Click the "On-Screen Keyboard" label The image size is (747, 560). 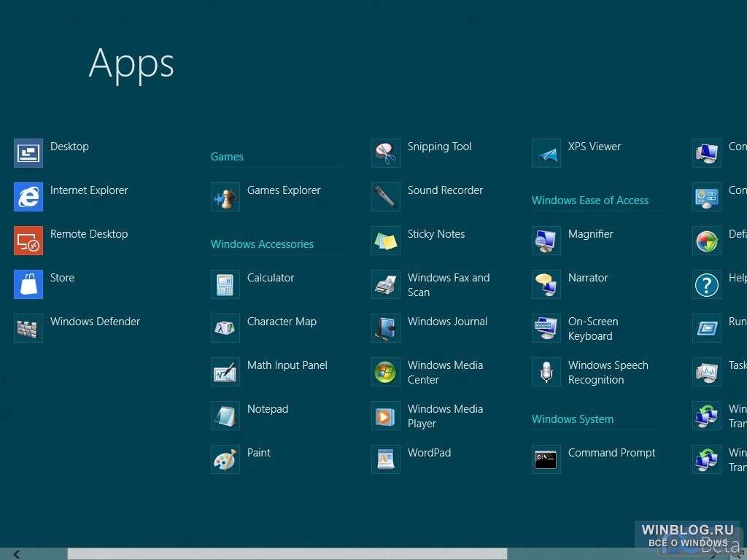[593, 329]
